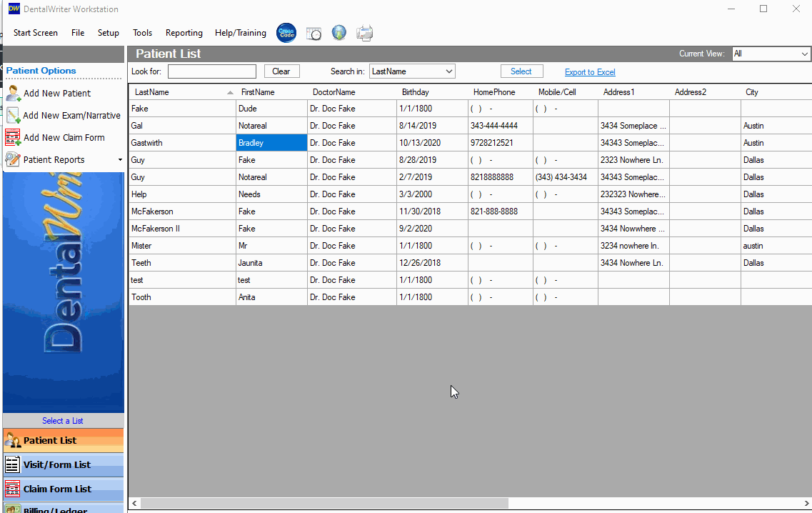This screenshot has height=513, width=812.
Task: Click the Add New Patient icon
Action: point(13,94)
